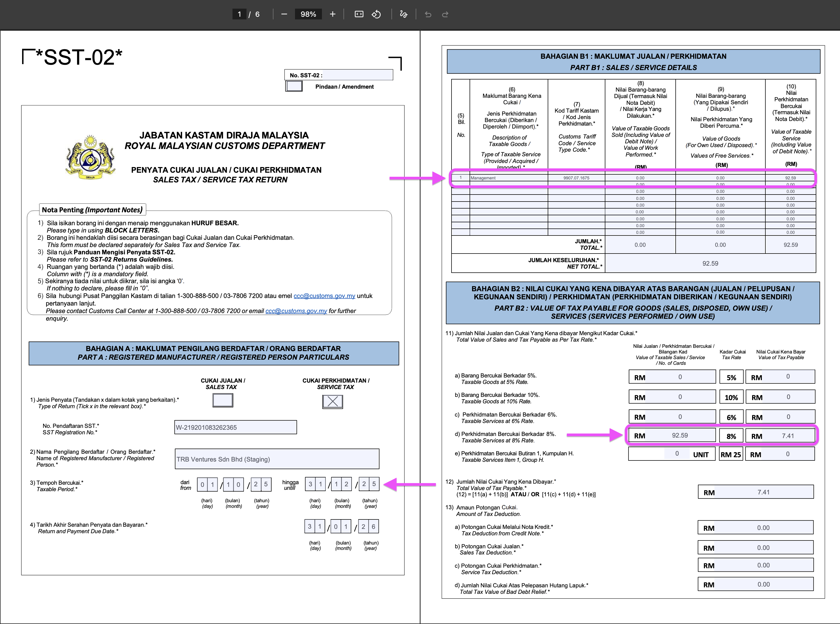Click the TRB Ventures Sdn Bhd name field
This screenshot has height=624, width=840.
click(x=277, y=459)
